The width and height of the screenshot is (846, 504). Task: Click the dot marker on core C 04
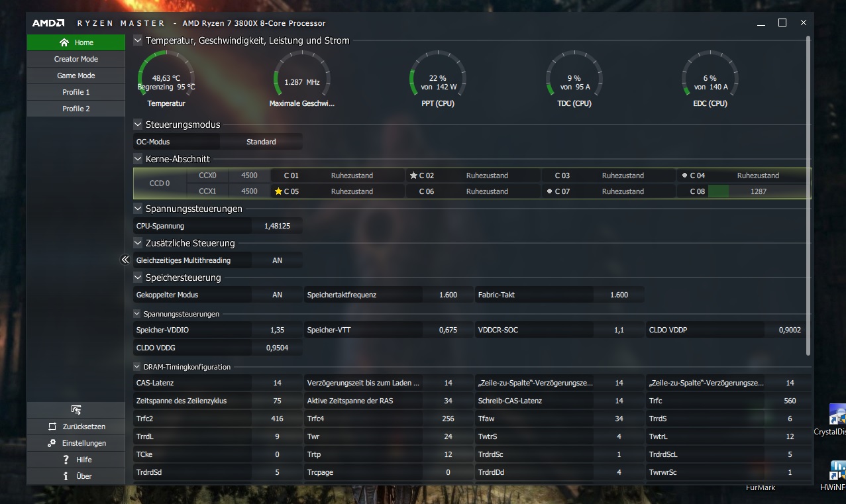(684, 176)
